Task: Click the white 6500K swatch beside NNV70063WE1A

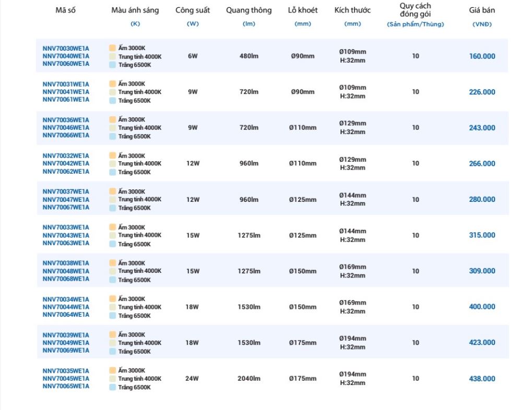Action: point(113,244)
